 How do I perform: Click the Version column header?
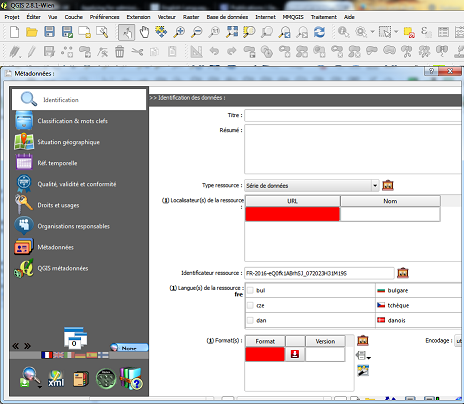[325, 341]
